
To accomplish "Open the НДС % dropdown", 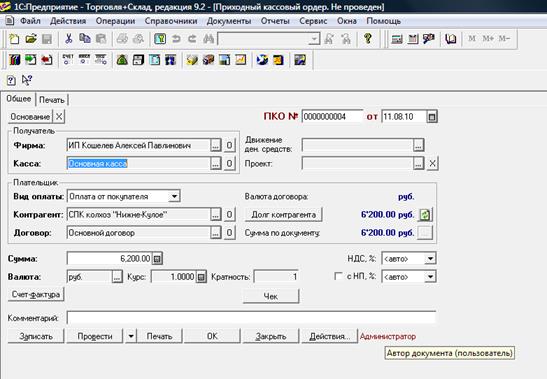I will click(430, 259).
